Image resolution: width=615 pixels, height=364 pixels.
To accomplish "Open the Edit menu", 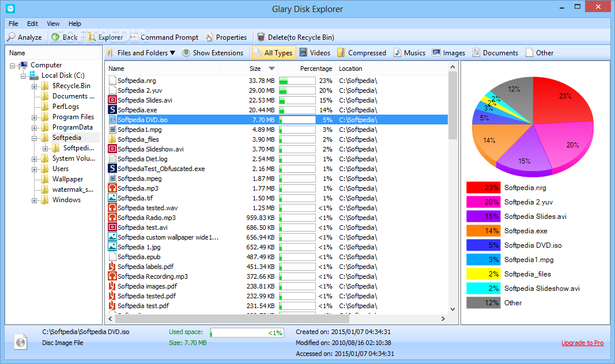I will (32, 24).
